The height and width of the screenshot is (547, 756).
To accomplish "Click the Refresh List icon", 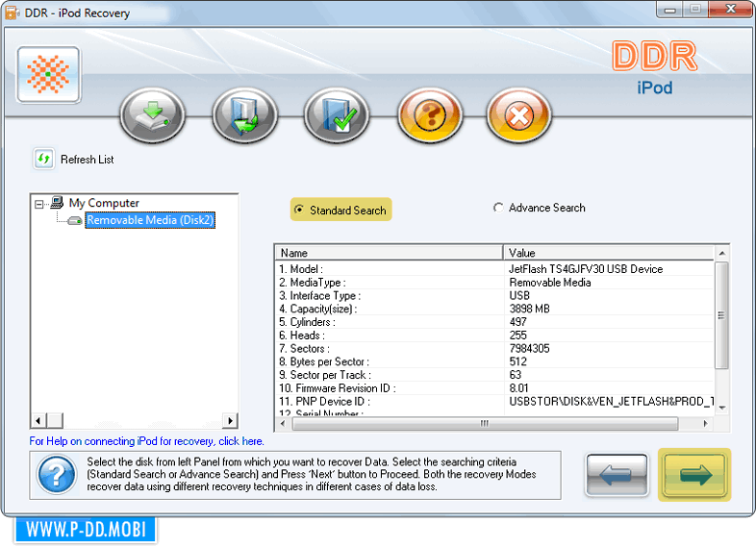I will (x=44, y=159).
